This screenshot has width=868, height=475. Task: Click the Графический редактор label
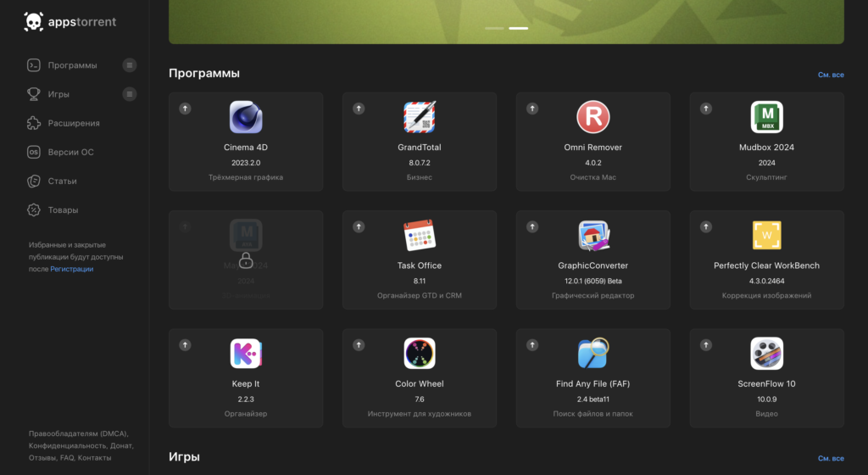[593, 296]
